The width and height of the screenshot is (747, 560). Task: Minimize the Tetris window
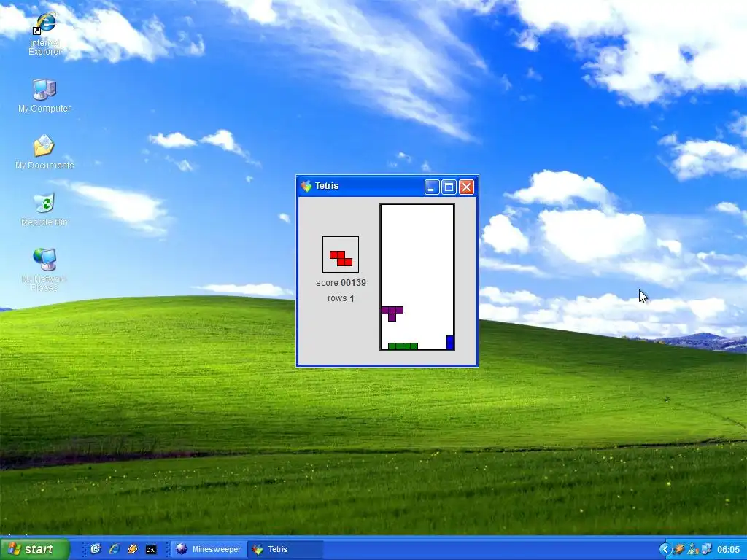click(x=432, y=187)
